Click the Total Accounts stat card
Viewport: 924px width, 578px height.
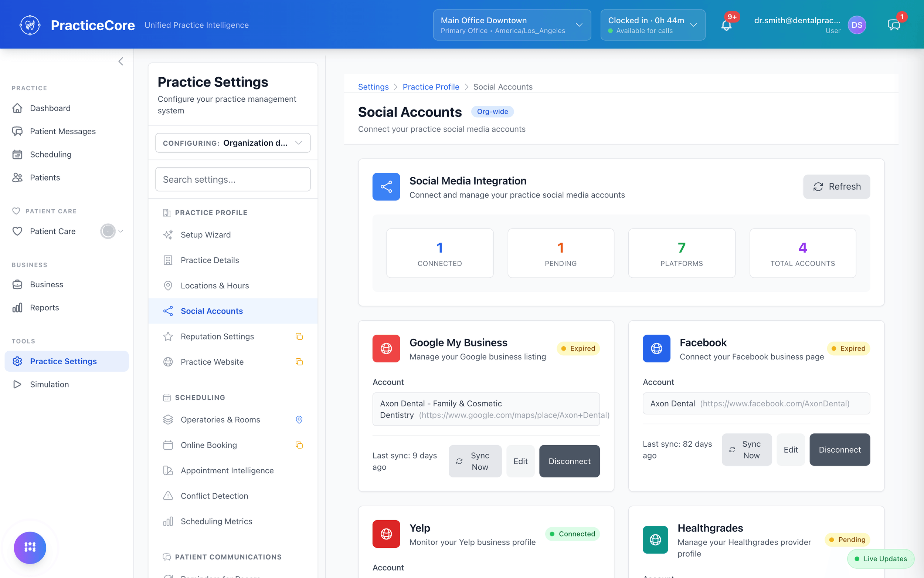(802, 253)
